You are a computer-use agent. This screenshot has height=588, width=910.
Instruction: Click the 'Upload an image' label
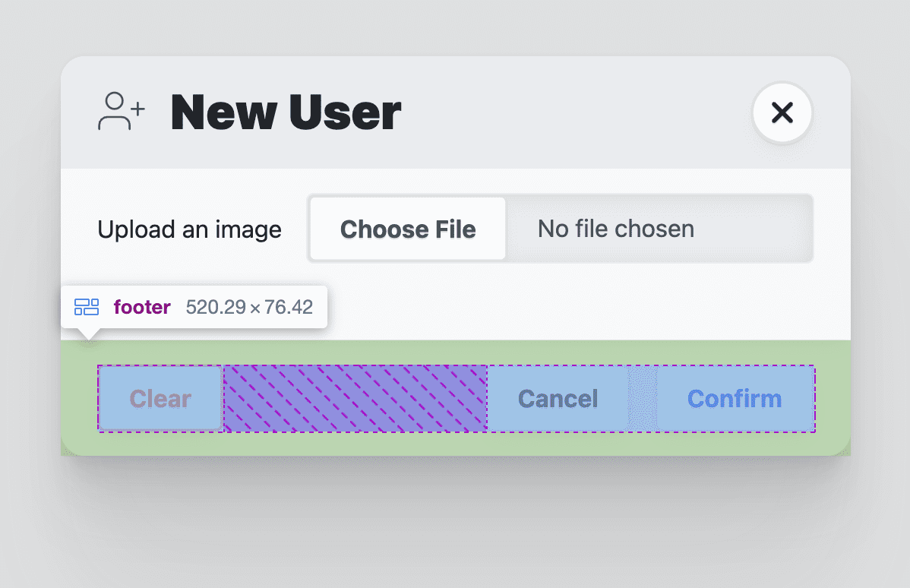(189, 229)
